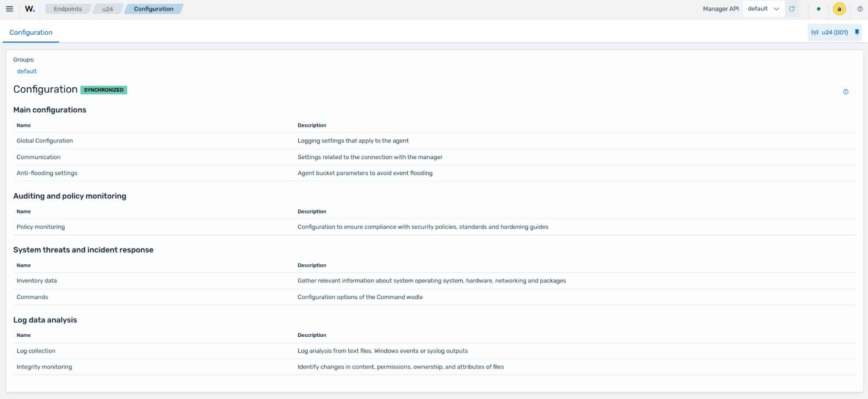Open the Manager API default dropdown
The height and width of the screenshot is (399, 868).
(x=763, y=9)
